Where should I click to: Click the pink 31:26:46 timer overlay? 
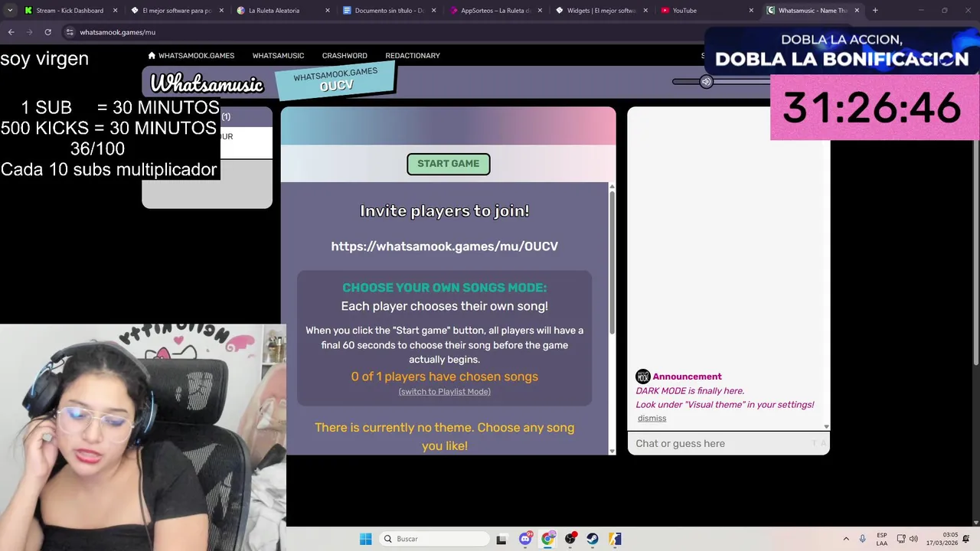[x=874, y=107]
